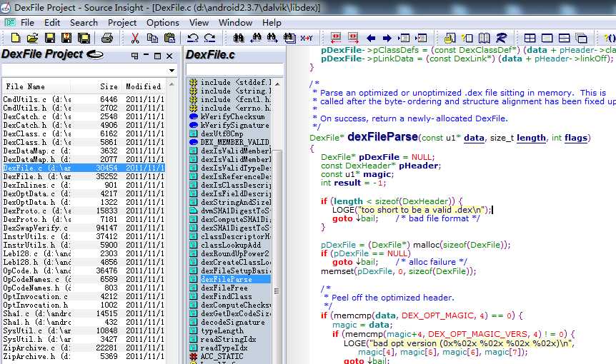Click the Save floppy disk icon
This screenshot has width=616, height=364.
[50, 38]
